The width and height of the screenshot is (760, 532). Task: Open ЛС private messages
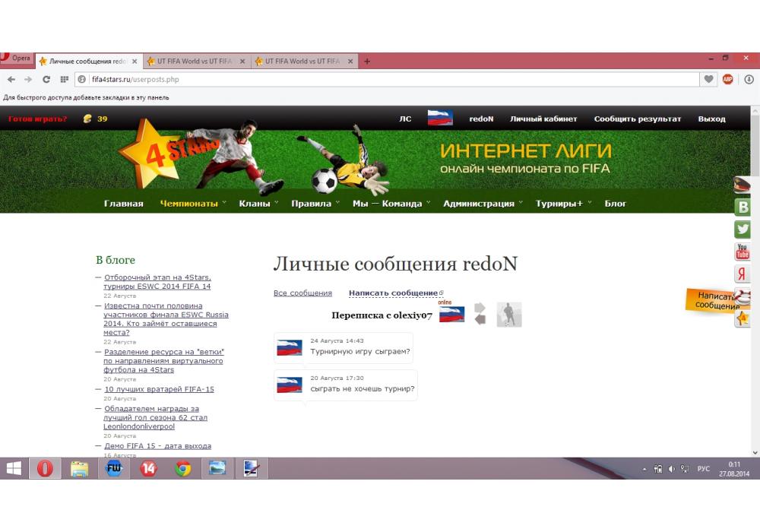(x=405, y=119)
